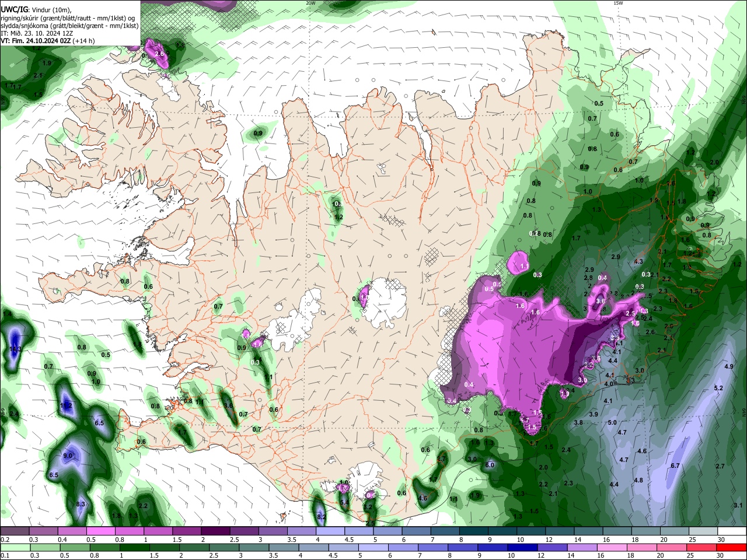The height and width of the screenshot is (560, 747).
Task: Click the "8.3" precipitation value on map
Action: click(x=81, y=504)
